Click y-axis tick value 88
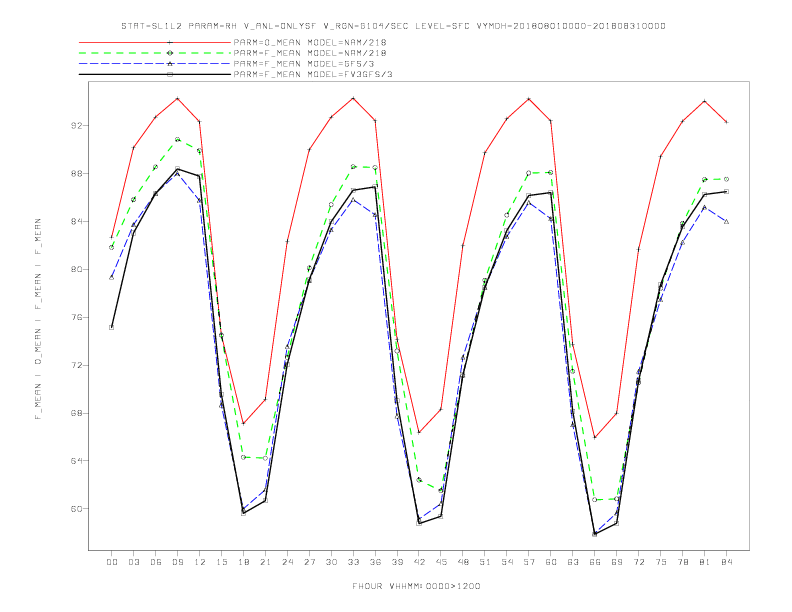The height and width of the screenshot is (612, 792). [77, 173]
